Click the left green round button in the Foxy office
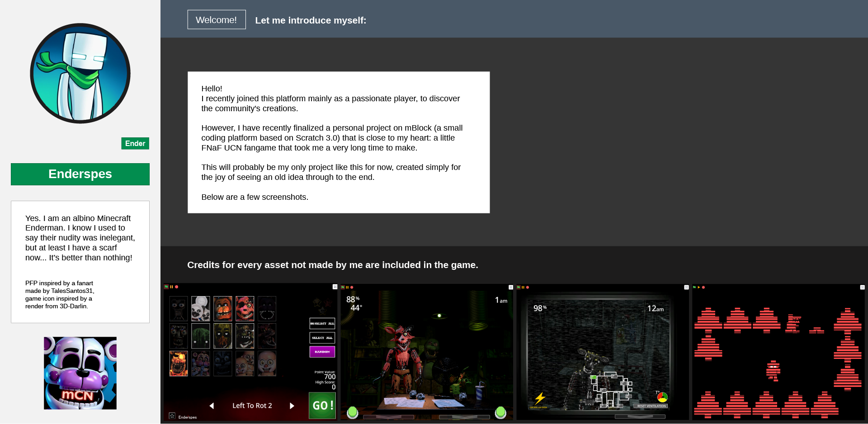The width and height of the screenshot is (868, 424). (353, 412)
